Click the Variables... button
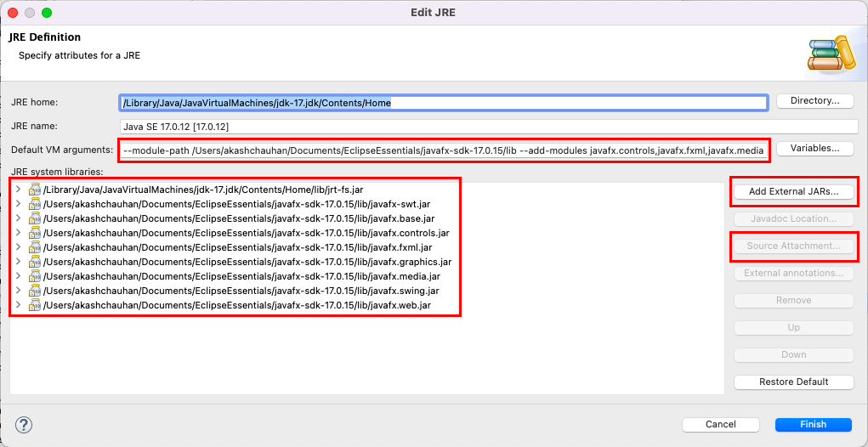The height and width of the screenshot is (447, 868). (814, 148)
